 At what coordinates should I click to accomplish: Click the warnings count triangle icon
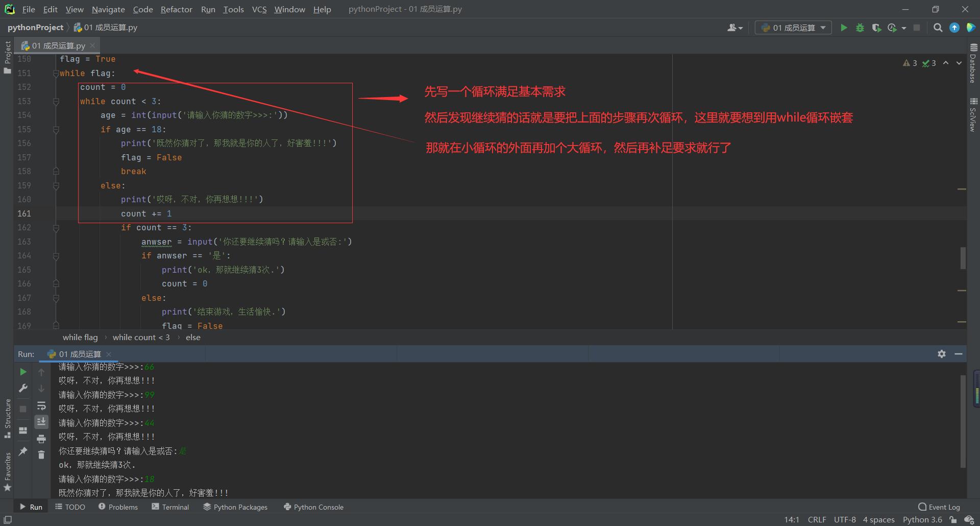click(x=906, y=63)
